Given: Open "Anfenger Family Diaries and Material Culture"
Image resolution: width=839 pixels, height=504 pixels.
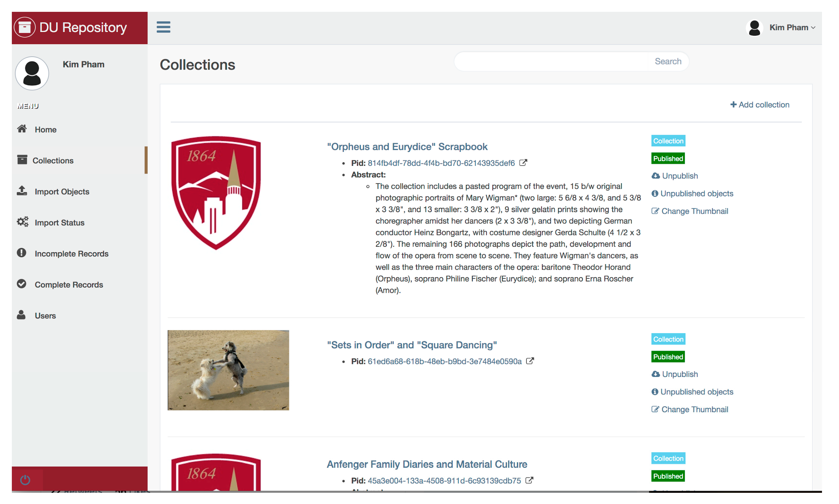Looking at the screenshot, I should pyautogui.click(x=427, y=464).
